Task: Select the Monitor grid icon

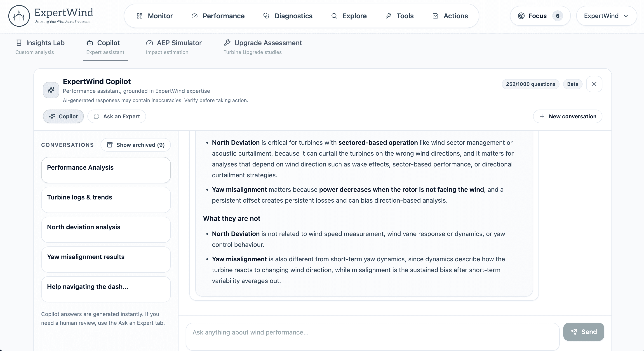Action: coord(140,16)
